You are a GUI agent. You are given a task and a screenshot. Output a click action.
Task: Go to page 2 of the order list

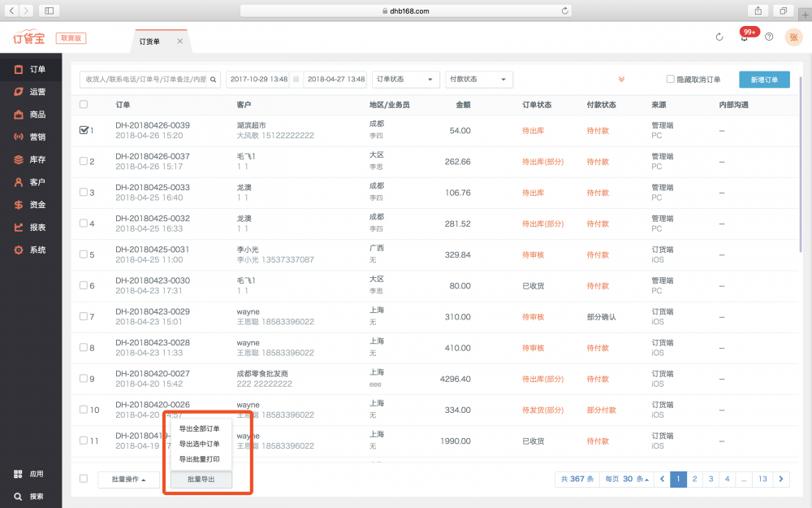click(694, 479)
